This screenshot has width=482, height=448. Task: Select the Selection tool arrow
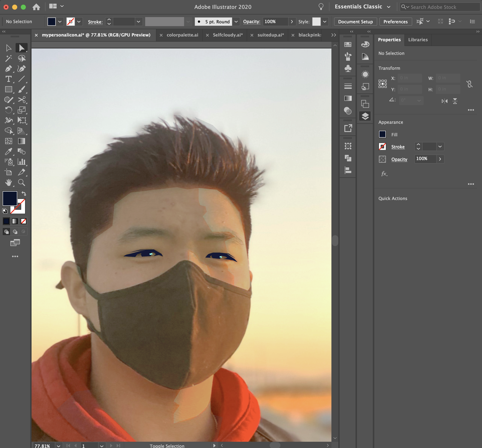coord(8,48)
